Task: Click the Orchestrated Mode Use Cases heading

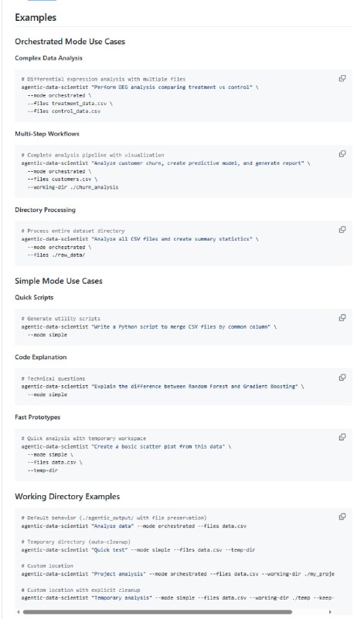Action: pyautogui.click(x=70, y=42)
